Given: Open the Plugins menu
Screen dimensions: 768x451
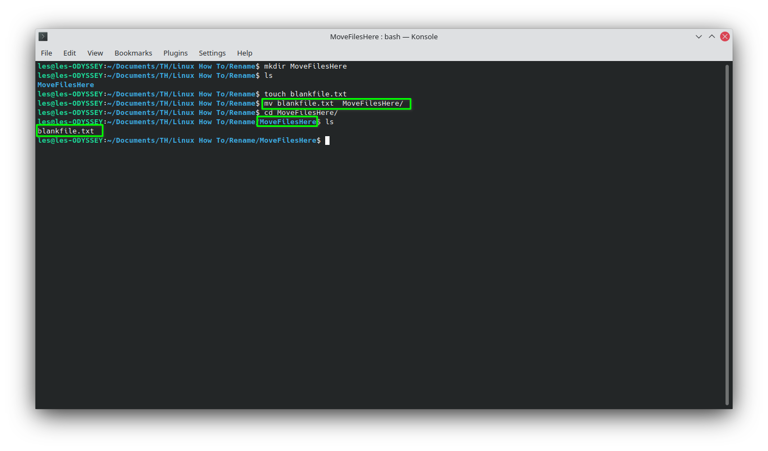Looking at the screenshot, I should pos(175,53).
